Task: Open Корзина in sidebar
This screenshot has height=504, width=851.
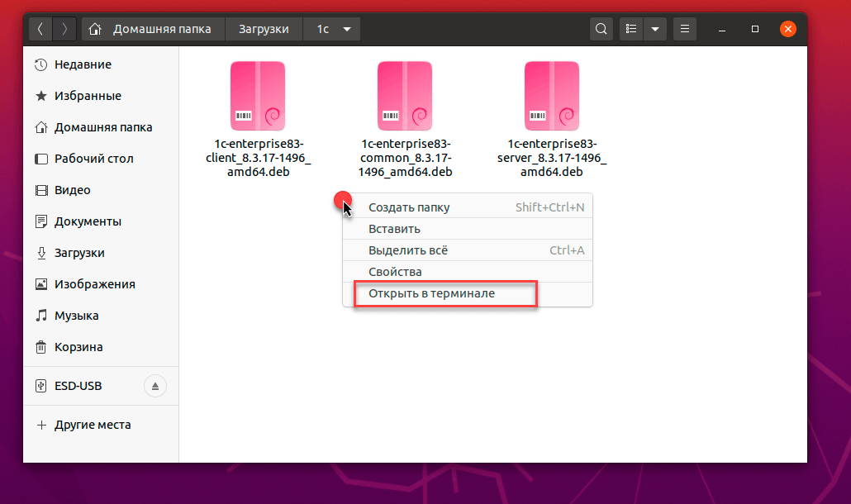Action: [78, 347]
